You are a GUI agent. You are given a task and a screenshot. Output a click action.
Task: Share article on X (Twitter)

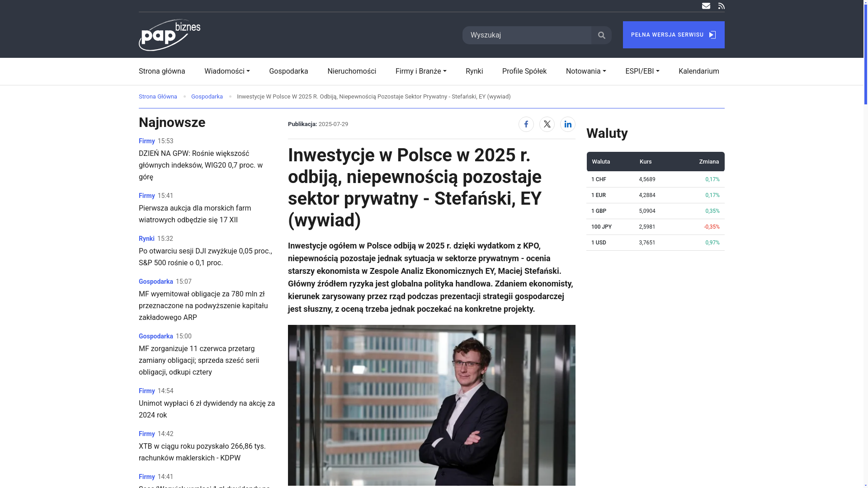[x=547, y=124]
